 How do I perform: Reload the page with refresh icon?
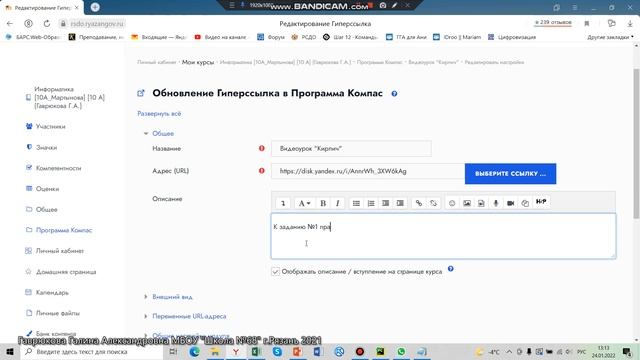[x=47, y=24]
